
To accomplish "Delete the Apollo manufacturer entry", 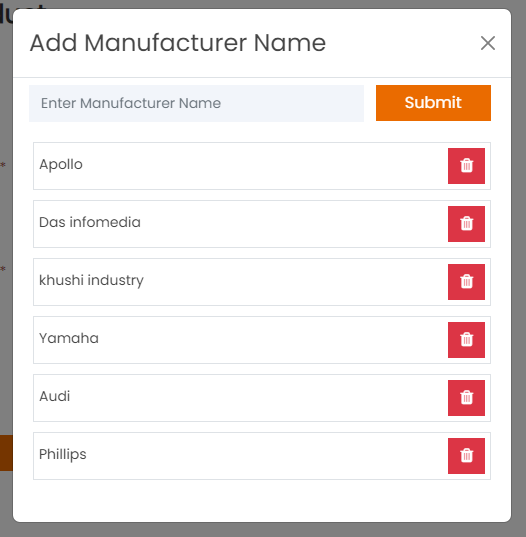I will pyautogui.click(x=466, y=166).
